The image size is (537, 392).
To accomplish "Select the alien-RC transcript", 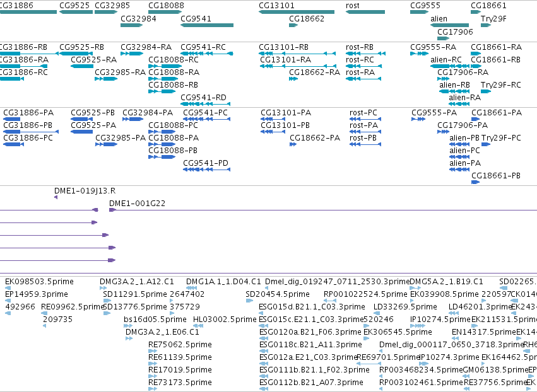I will point(450,66).
